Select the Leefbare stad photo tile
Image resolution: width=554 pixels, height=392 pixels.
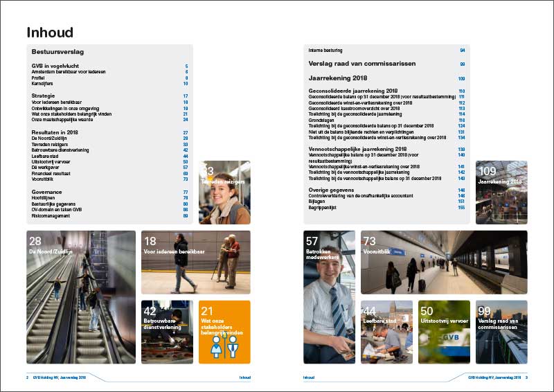(x=386, y=332)
